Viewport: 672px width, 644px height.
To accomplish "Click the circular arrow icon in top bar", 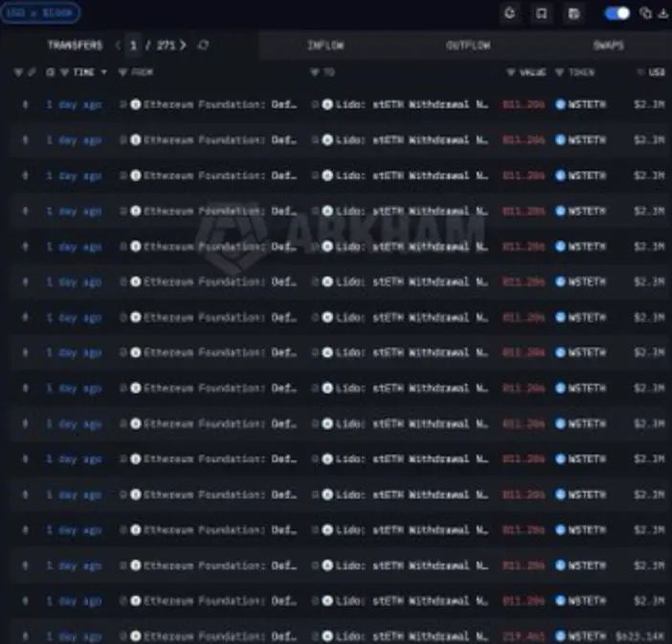I will pyautogui.click(x=510, y=13).
